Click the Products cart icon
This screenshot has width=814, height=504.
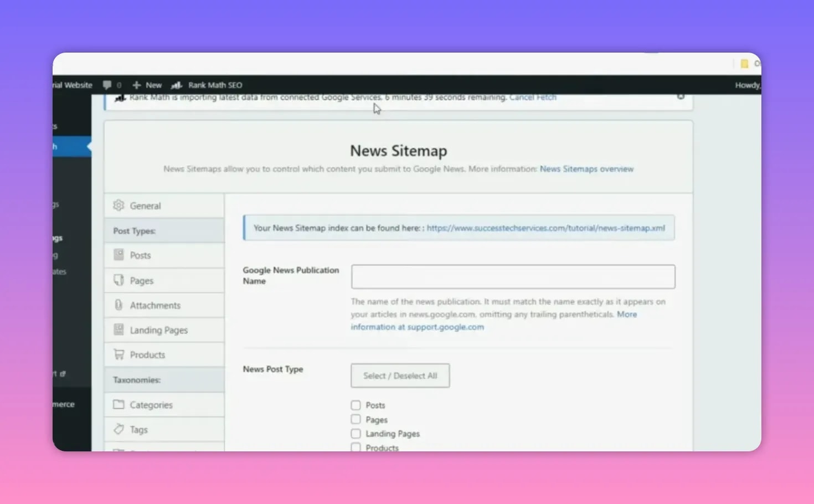tap(119, 354)
